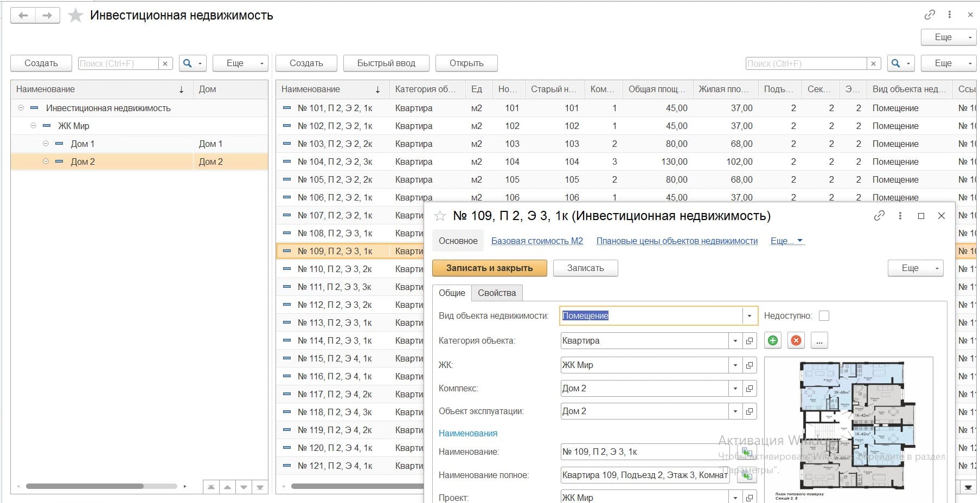Toggle the Недоступно checkbox

(824, 315)
